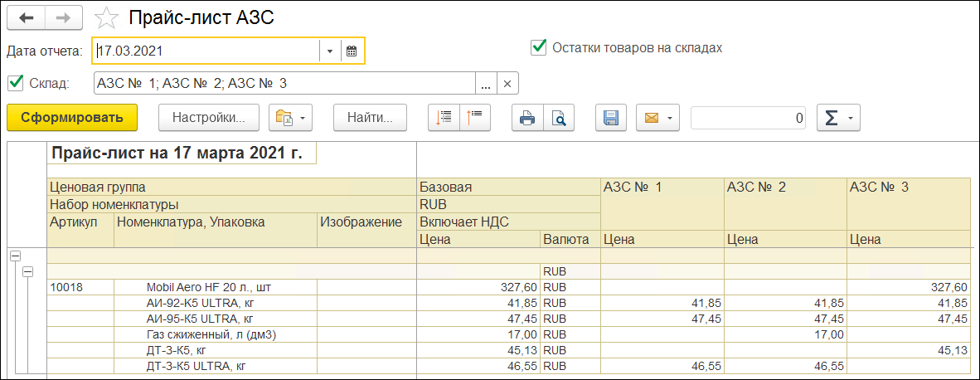Collapse the top-level tree group
Screen dimensions: 980x380
(14, 256)
